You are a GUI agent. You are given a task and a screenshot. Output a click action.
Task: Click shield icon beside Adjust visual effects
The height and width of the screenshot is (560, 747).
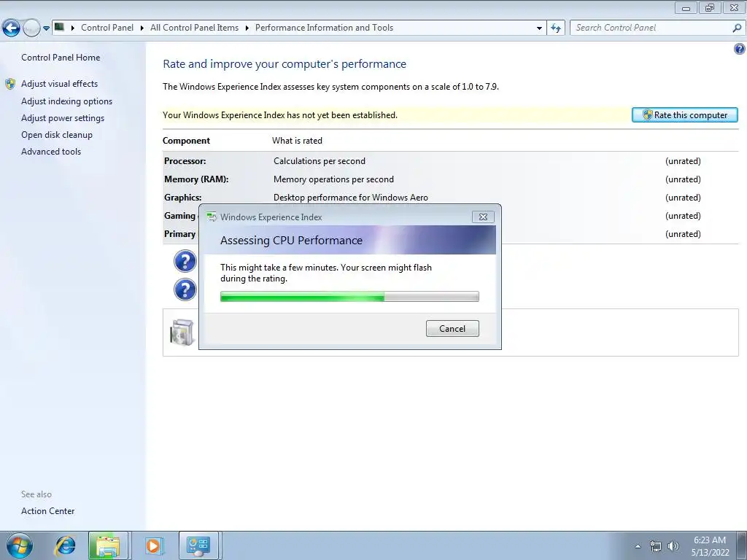click(10, 85)
